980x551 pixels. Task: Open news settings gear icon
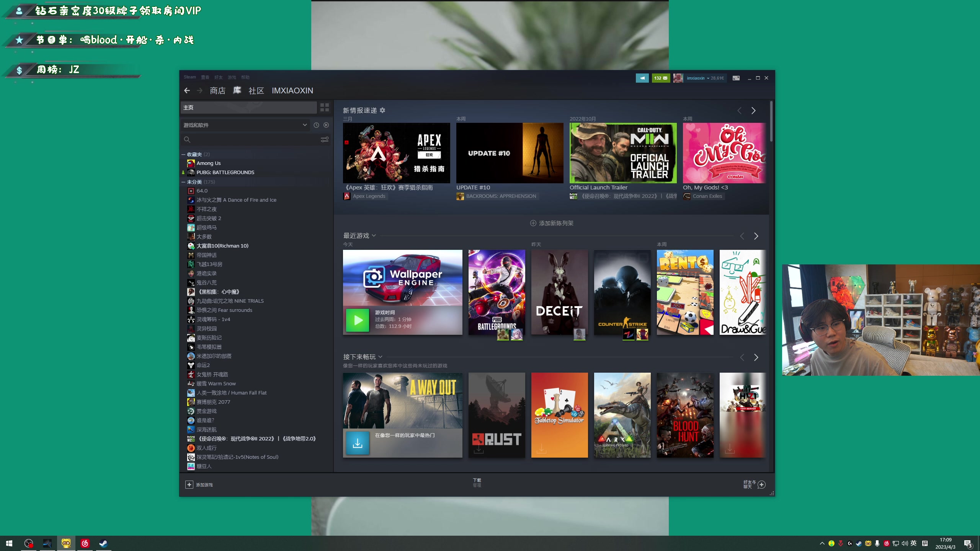click(x=382, y=110)
